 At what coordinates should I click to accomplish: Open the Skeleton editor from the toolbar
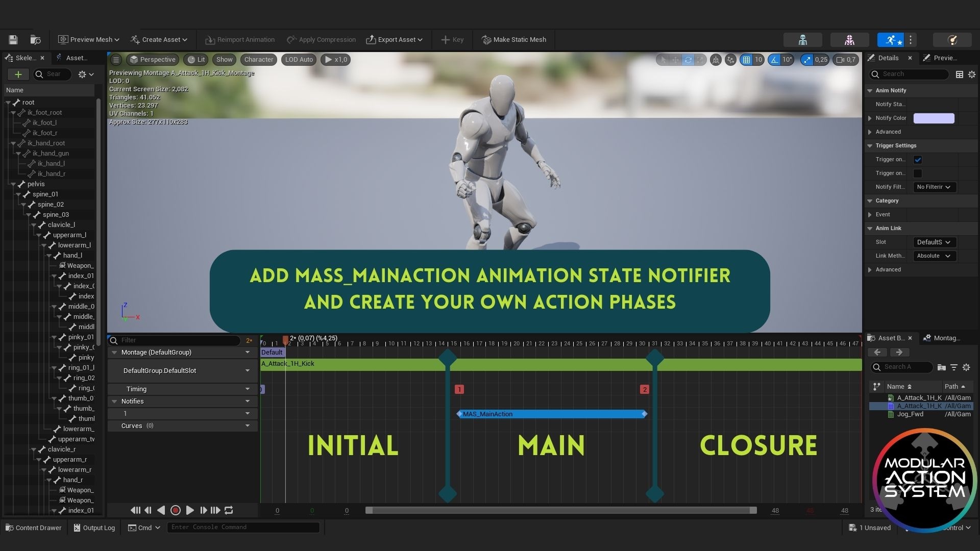tap(803, 39)
